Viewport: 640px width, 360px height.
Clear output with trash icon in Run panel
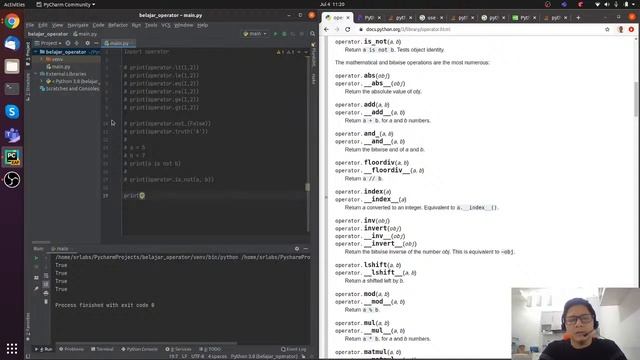[x=46, y=302]
